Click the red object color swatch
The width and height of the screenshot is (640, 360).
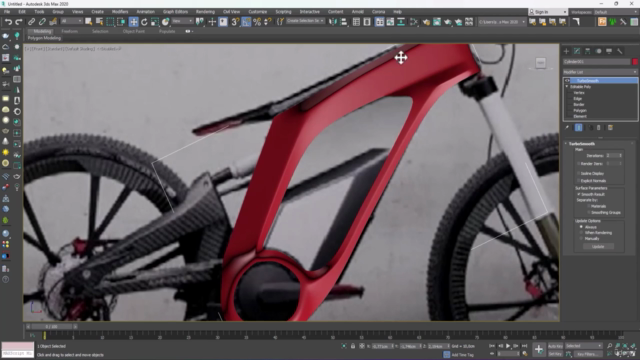(635, 62)
